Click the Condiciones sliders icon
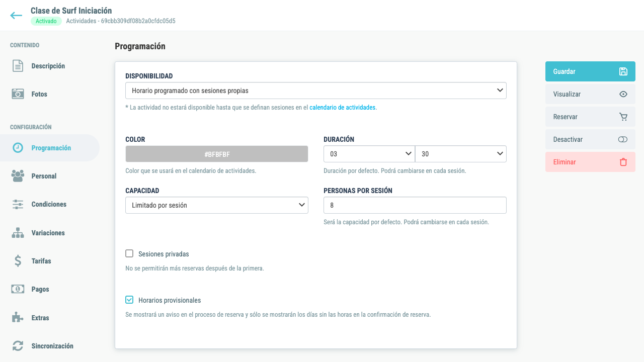 [x=18, y=204]
